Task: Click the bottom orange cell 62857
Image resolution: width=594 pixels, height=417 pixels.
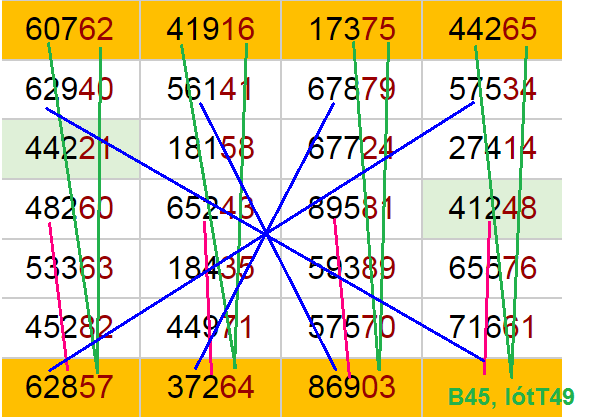Action: pos(71,387)
